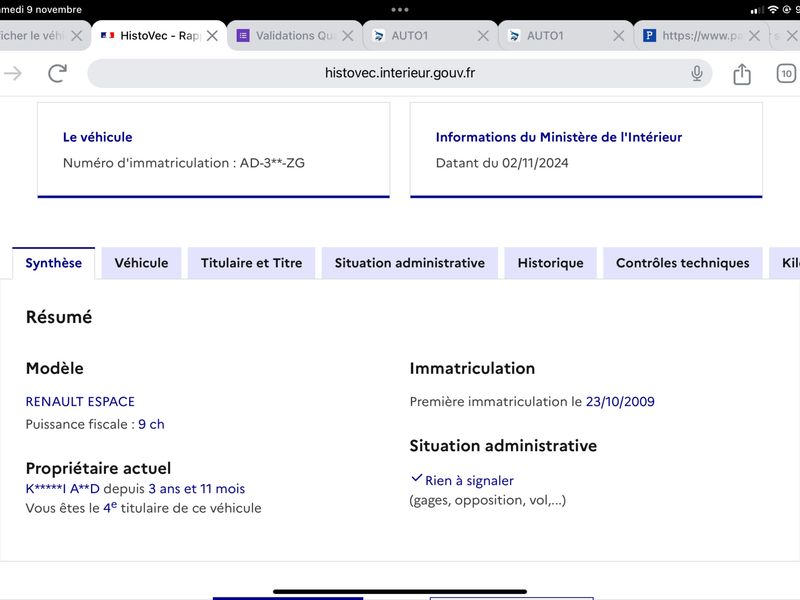The image size is (800, 600).
Task: Click the Validations tab purple icon
Action: point(243,36)
